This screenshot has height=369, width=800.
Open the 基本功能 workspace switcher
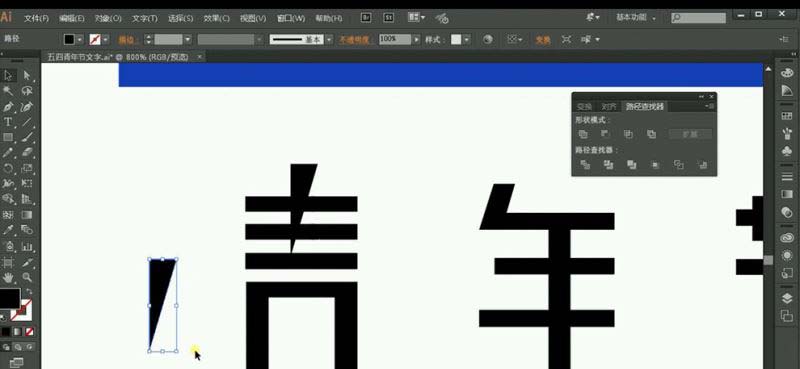(x=636, y=17)
